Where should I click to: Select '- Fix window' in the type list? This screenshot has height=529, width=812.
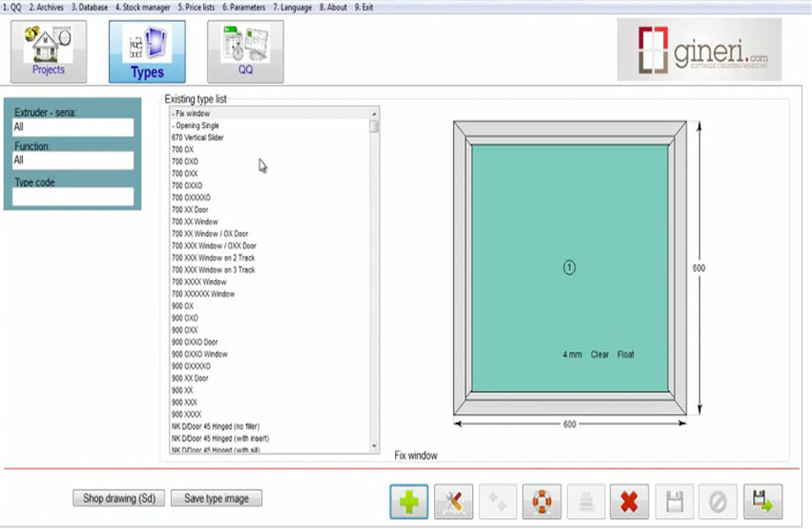tap(270, 113)
